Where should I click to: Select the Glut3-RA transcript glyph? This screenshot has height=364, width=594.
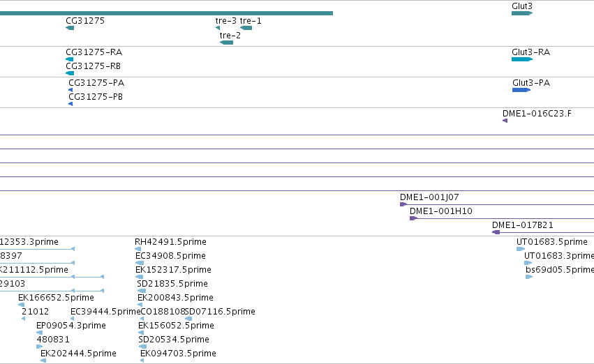tap(522, 59)
